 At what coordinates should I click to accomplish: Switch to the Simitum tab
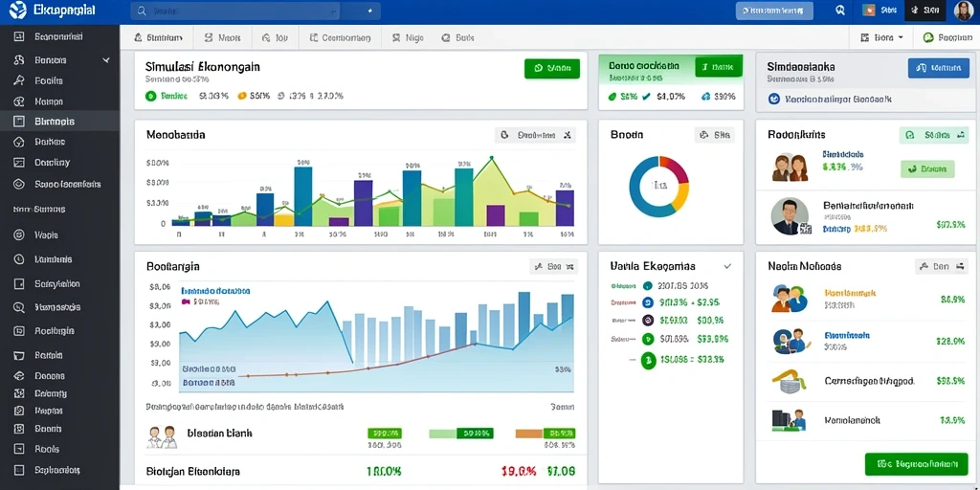[x=159, y=37]
